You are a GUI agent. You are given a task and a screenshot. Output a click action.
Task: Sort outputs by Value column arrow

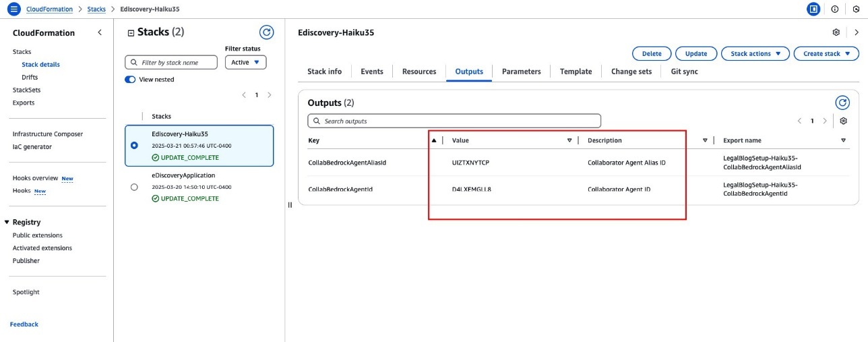569,140
